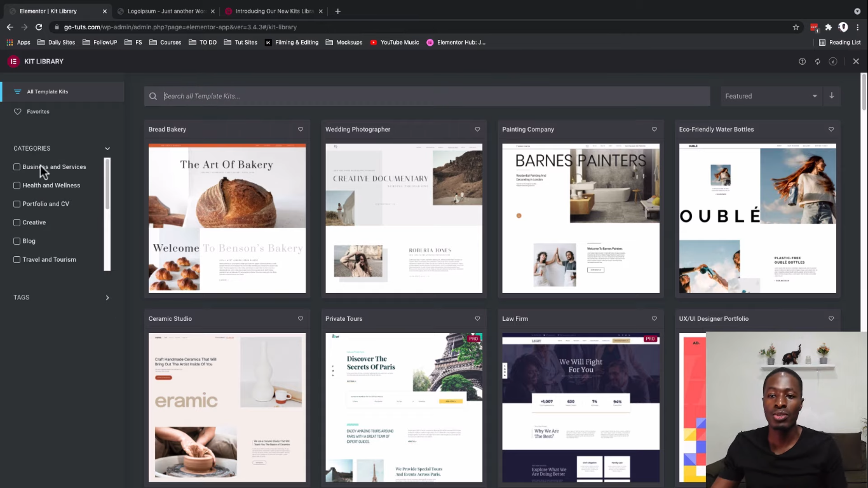Open the Daily Sites bookmarks folder
The width and height of the screenshot is (868, 488).
click(56, 43)
